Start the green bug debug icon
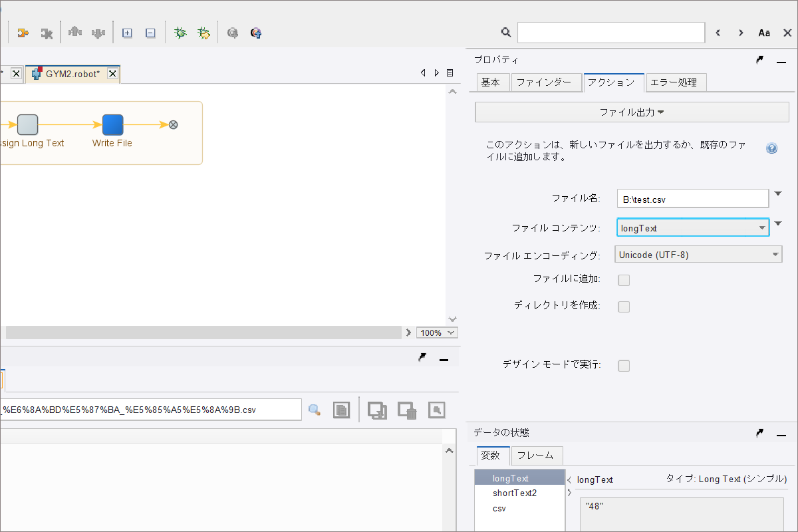Screen dimensions: 798x532 point(180,33)
